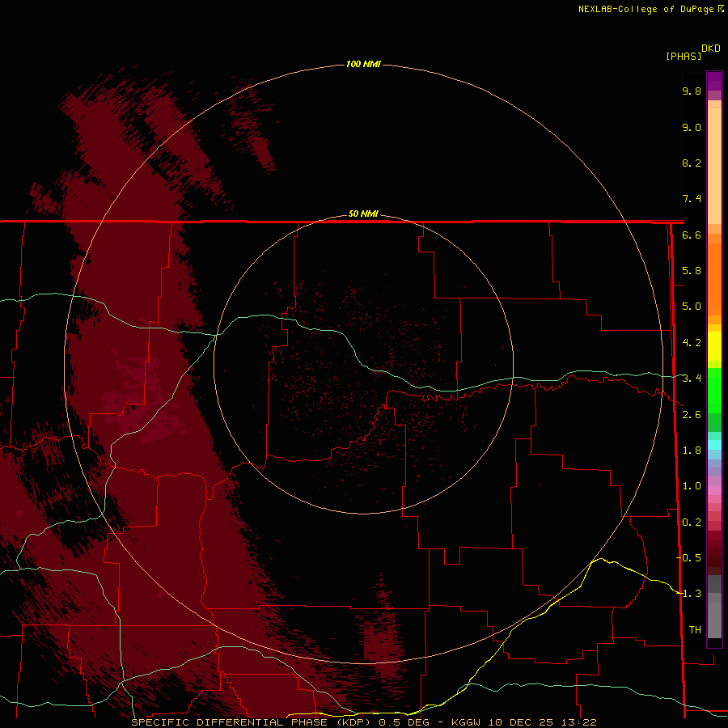Click the 9.8 value on color scale
This screenshot has width=728, height=728.
pos(692,91)
